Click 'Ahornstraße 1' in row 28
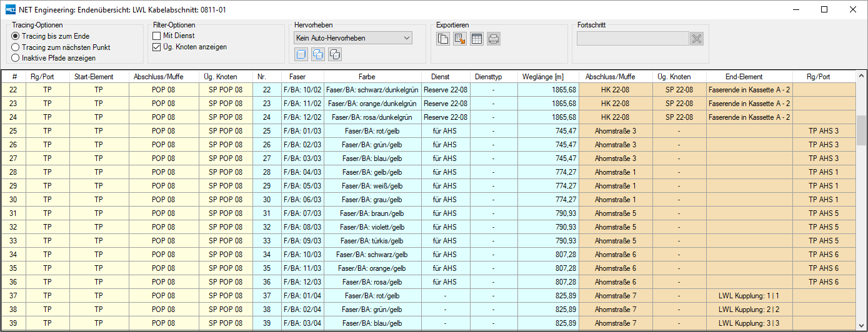The width and height of the screenshot is (868, 332). [616, 172]
